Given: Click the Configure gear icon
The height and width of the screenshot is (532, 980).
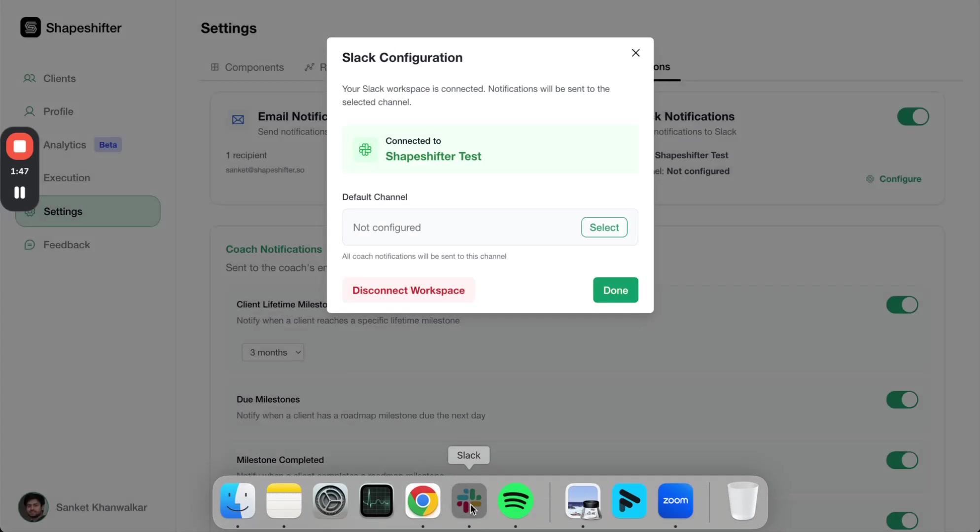Looking at the screenshot, I should [870, 179].
